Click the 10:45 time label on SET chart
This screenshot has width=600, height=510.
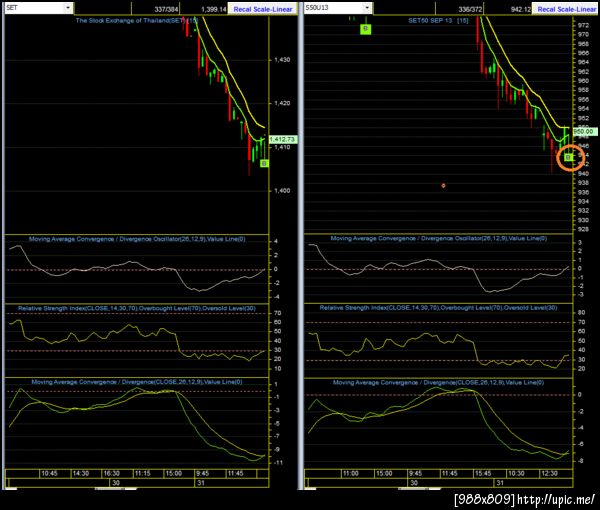point(49,473)
